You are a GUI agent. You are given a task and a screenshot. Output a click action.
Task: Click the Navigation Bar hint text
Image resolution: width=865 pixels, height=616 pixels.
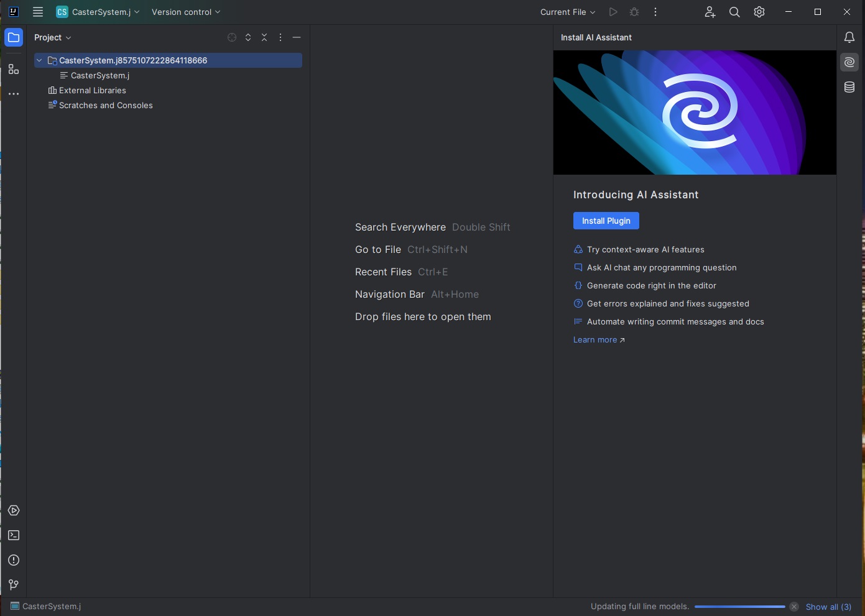(x=390, y=294)
